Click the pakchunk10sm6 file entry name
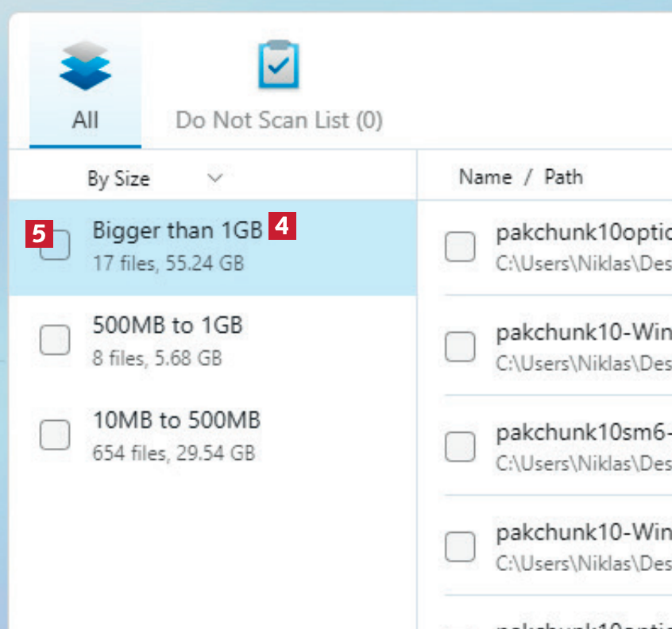 pyautogui.click(x=583, y=433)
